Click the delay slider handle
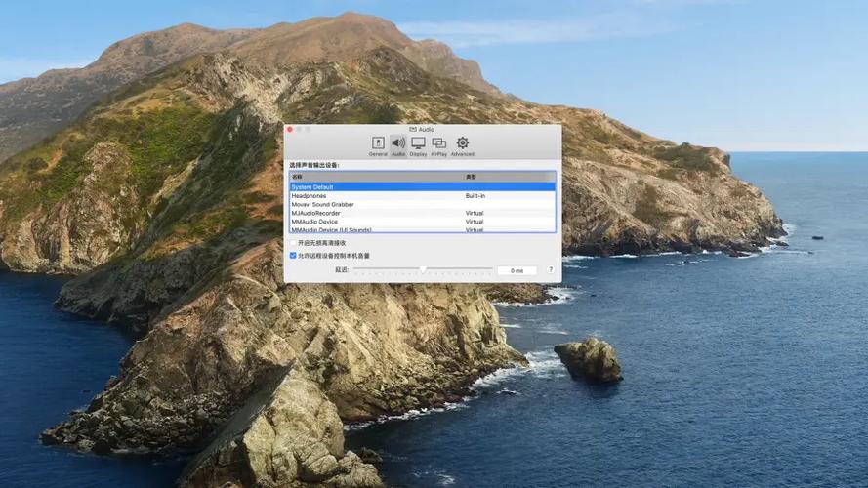The height and width of the screenshot is (488, 868). [x=423, y=269]
